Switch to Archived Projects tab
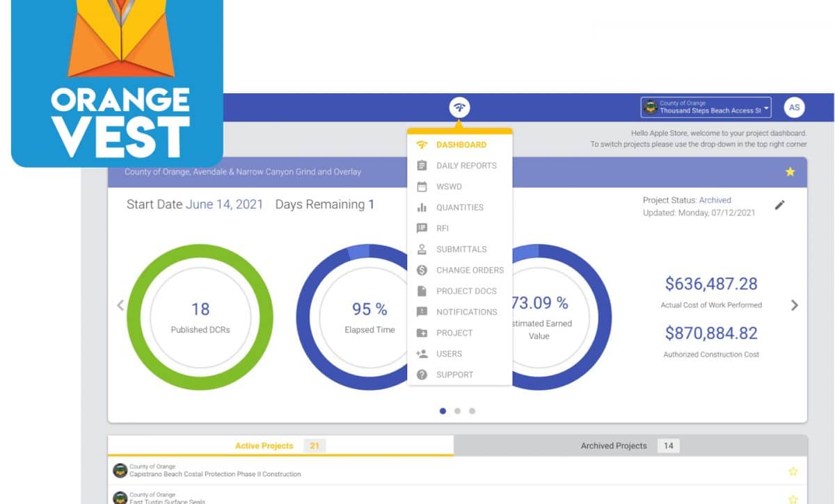 coord(630,446)
